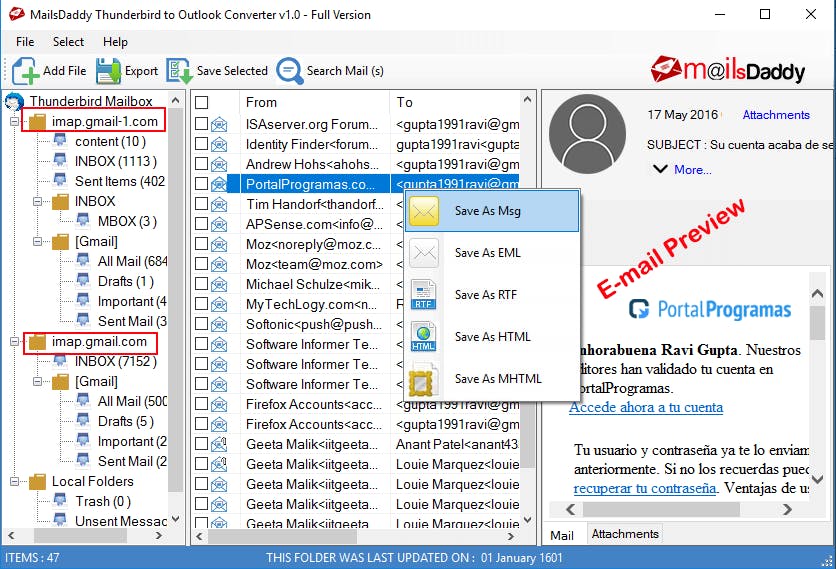Screen dimensions: 836x569
Task: Choose Save As EML from context menu
Action: point(492,253)
